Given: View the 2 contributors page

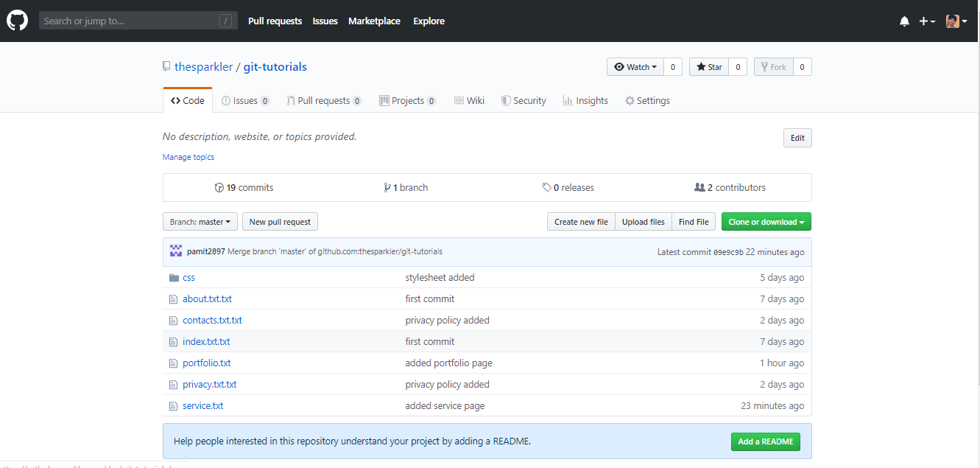Looking at the screenshot, I should pyautogui.click(x=730, y=187).
